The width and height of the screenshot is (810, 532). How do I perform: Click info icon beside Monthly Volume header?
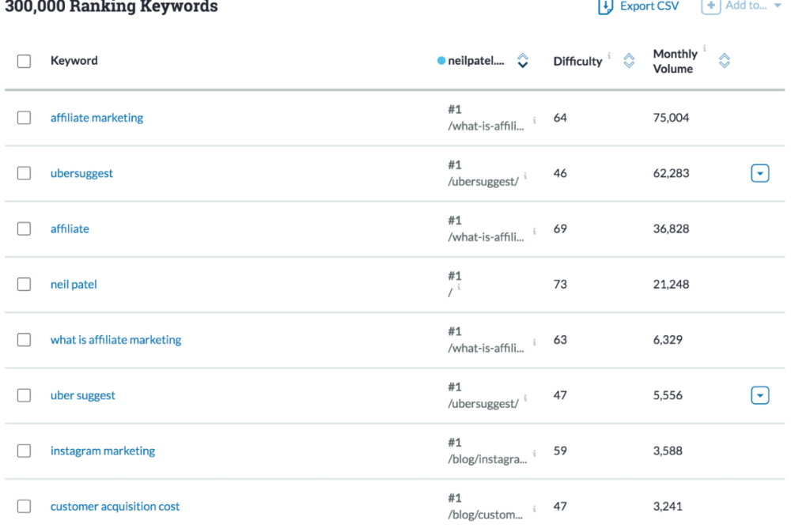coord(705,48)
